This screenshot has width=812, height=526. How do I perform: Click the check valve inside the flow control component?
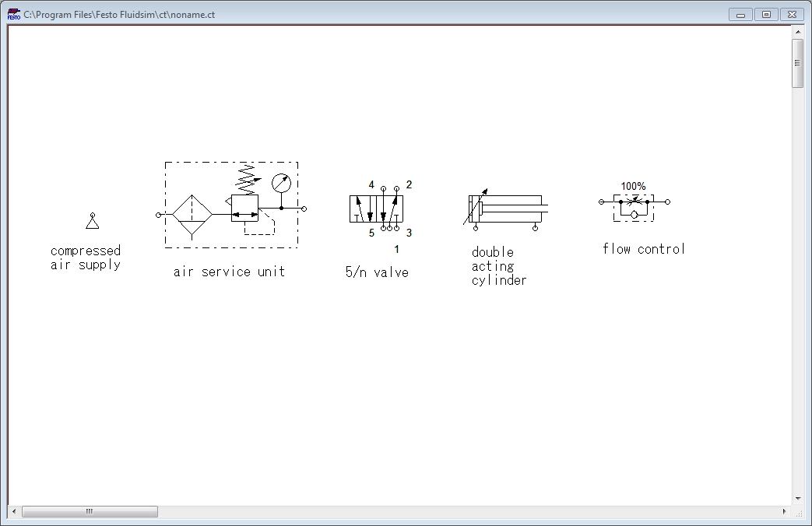[x=633, y=215]
